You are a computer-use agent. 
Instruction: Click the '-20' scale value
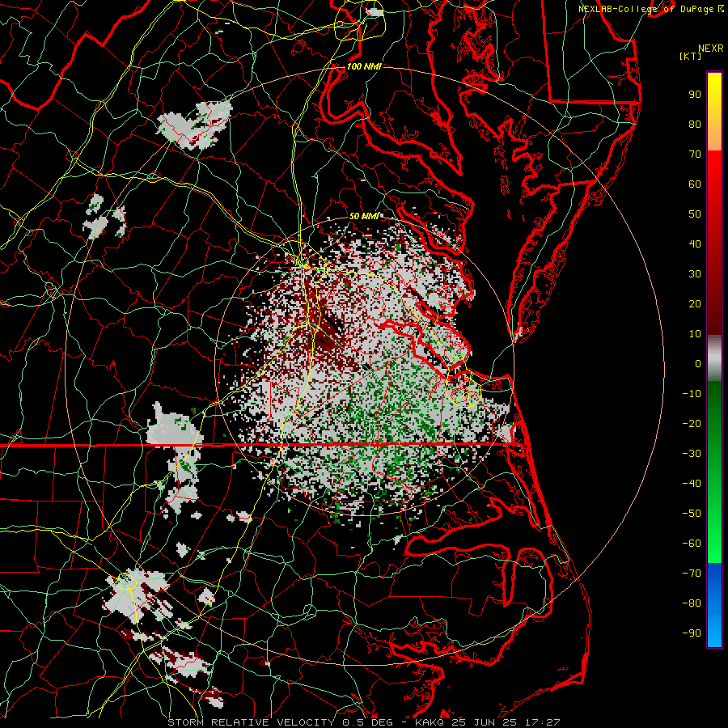click(692, 424)
